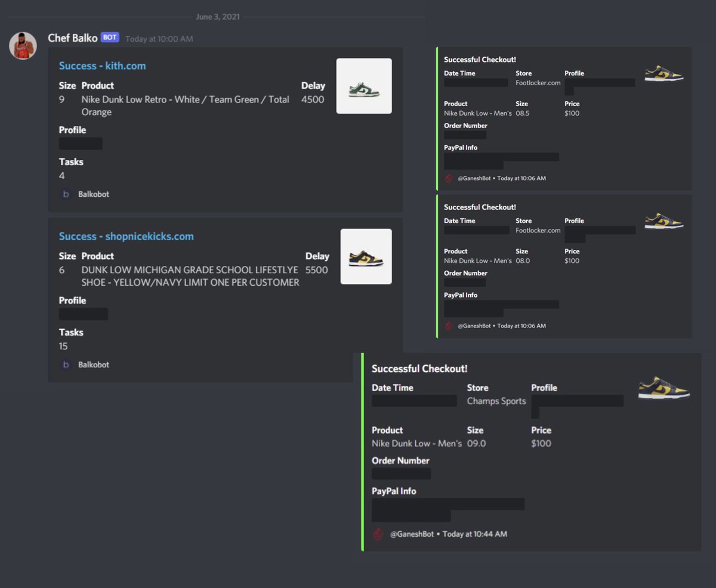Open the Success - shopnicekicks.com link
This screenshot has width=716, height=588.
(126, 236)
